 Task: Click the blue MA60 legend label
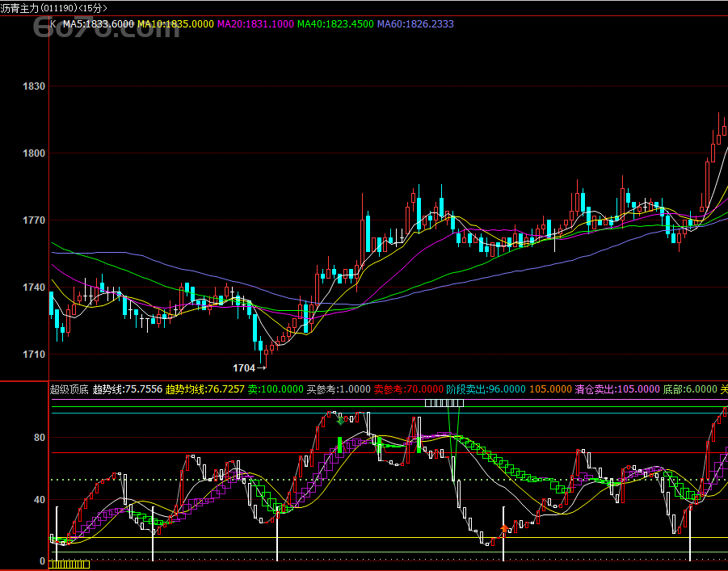coord(415,24)
